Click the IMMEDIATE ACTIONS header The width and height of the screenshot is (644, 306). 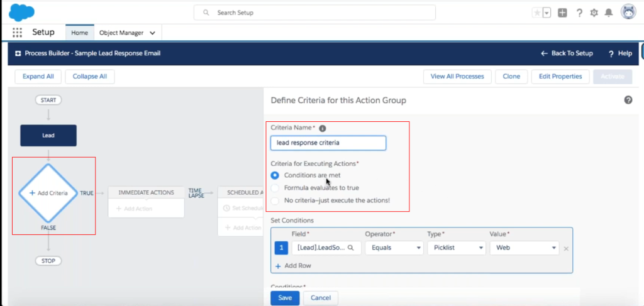[146, 192]
